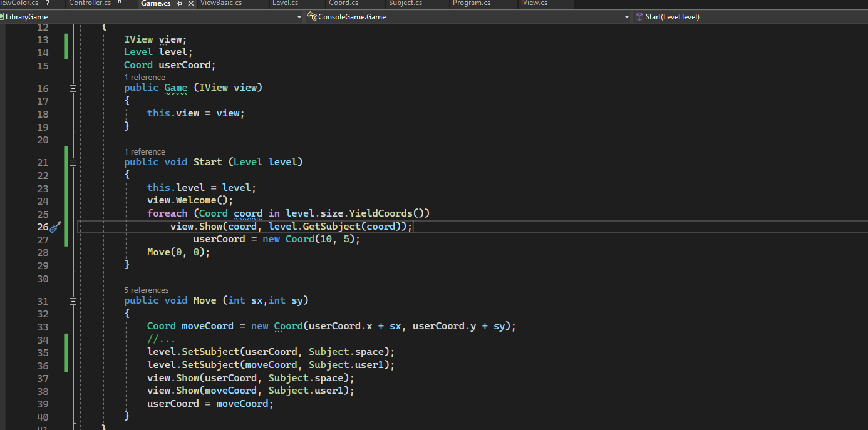The height and width of the screenshot is (430, 868).
Task: Click 'GetSubject' on line 26
Action: [332, 227]
